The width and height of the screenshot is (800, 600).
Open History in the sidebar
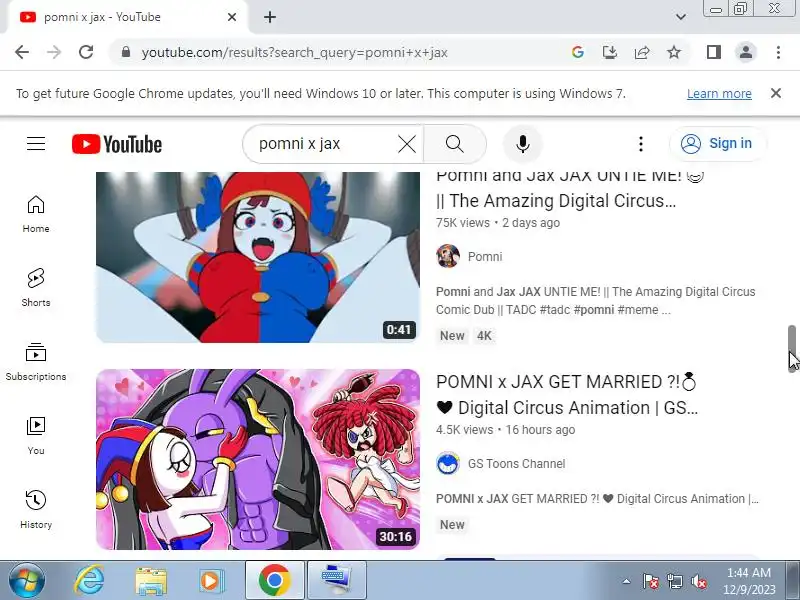coord(36,509)
